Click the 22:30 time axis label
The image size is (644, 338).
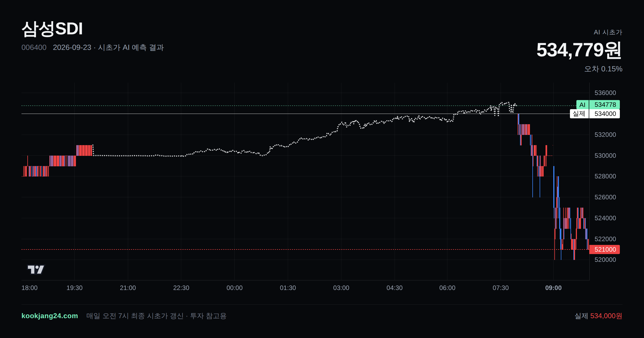click(181, 288)
